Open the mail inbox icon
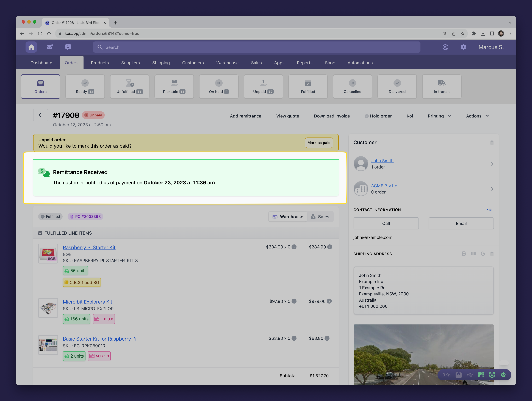This screenshot has width=532, height=401. [49, 47]
